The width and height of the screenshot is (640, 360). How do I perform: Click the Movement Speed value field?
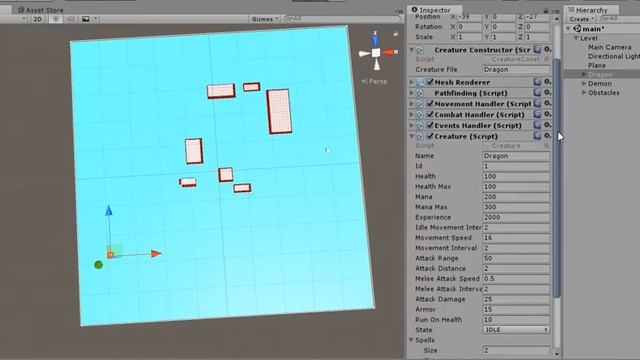tap(516, 238)
